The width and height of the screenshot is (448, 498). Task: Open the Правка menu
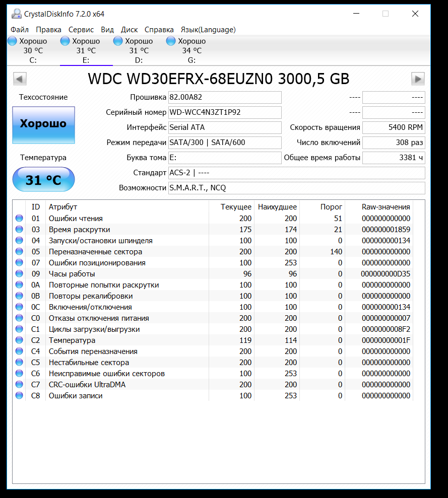(49, 30)
